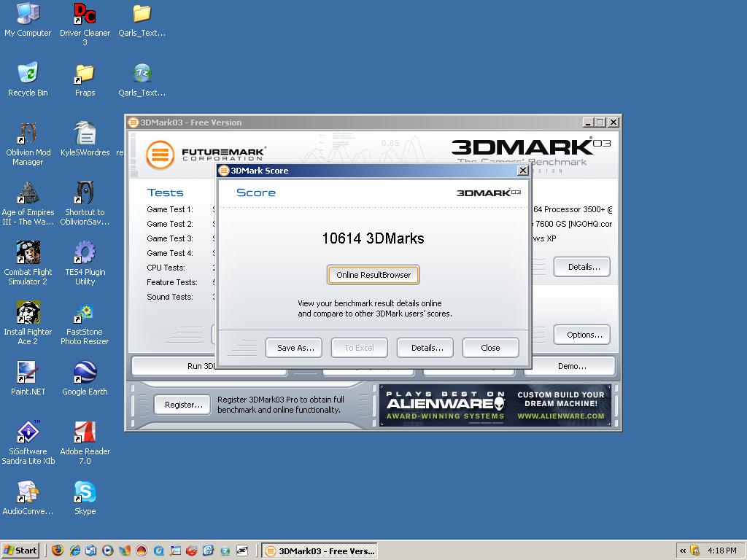Select the AudioConverter desktop icon
Screen dimensions: 747x560
click(x=28, y=498)
